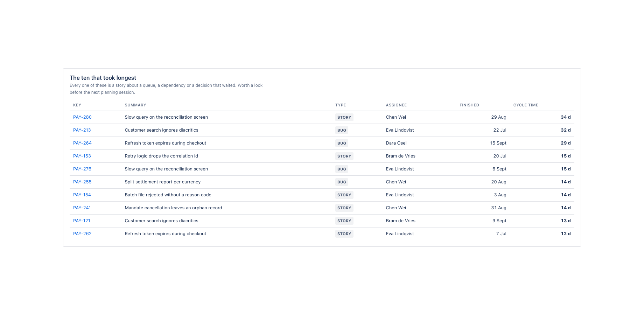Select Eva Lindqvist in the PAY-154 row
644x315 pixels.
[x=400, y=195]
